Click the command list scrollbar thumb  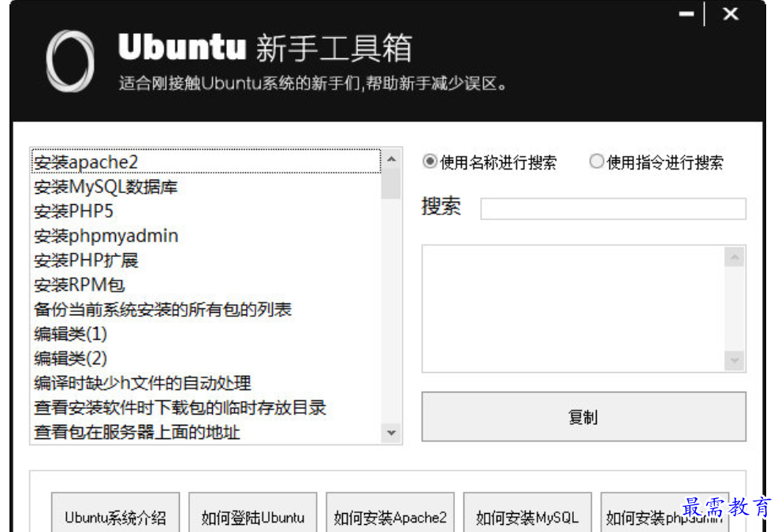coord(391,184)
